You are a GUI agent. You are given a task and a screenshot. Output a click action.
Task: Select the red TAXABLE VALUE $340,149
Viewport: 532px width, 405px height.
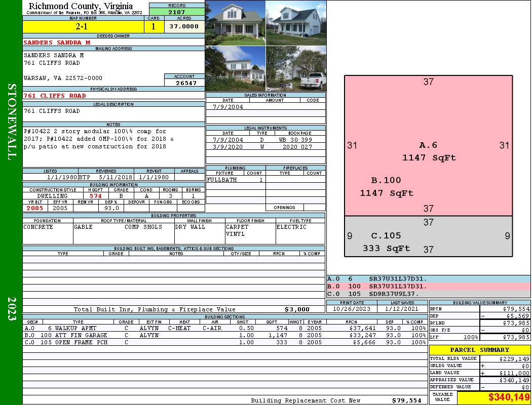coord(509,397)
